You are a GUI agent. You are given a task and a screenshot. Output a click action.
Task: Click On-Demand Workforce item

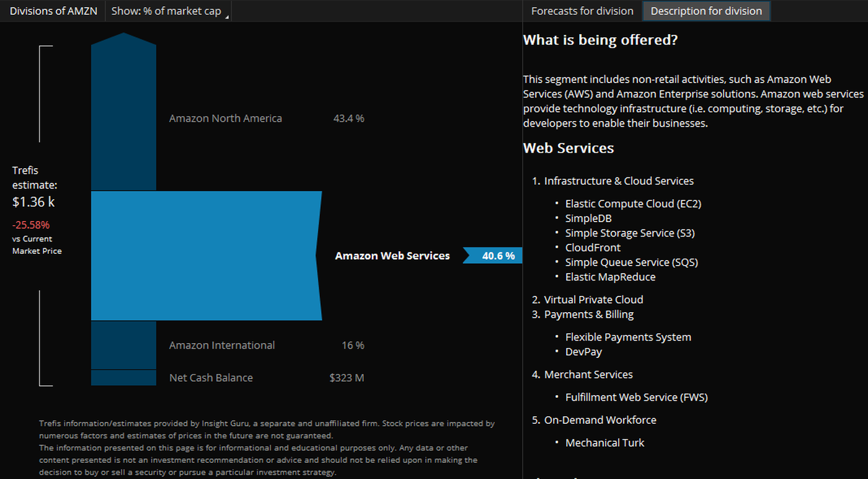[x=600, y=420]
